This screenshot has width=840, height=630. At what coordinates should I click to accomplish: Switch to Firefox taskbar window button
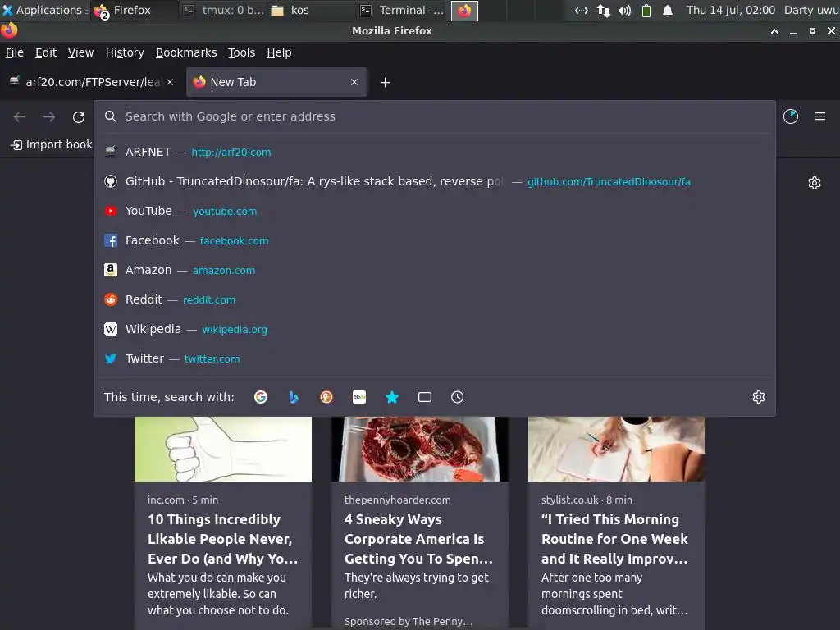[x=134, y=10]
